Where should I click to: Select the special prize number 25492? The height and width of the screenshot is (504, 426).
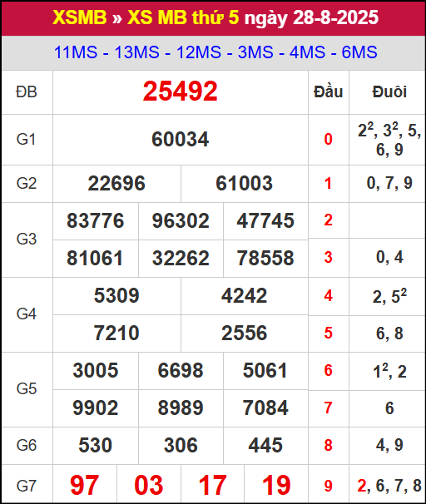pos(181,91)
